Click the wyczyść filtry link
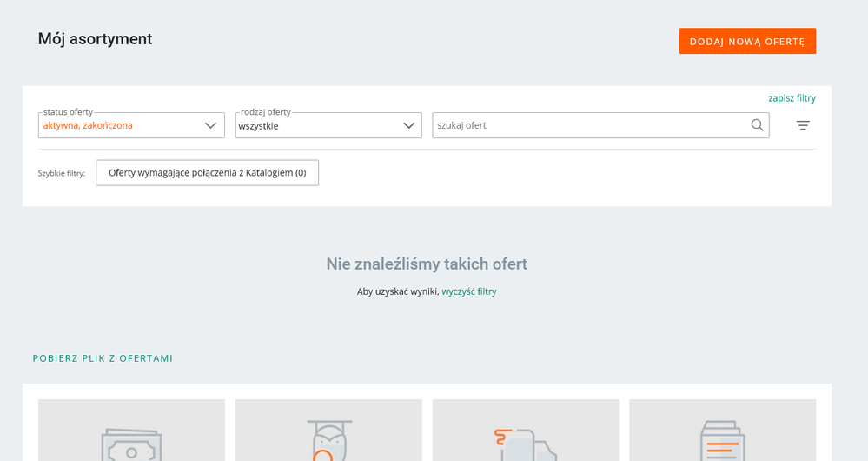This screenshot has height=461, width=868. 469,291
